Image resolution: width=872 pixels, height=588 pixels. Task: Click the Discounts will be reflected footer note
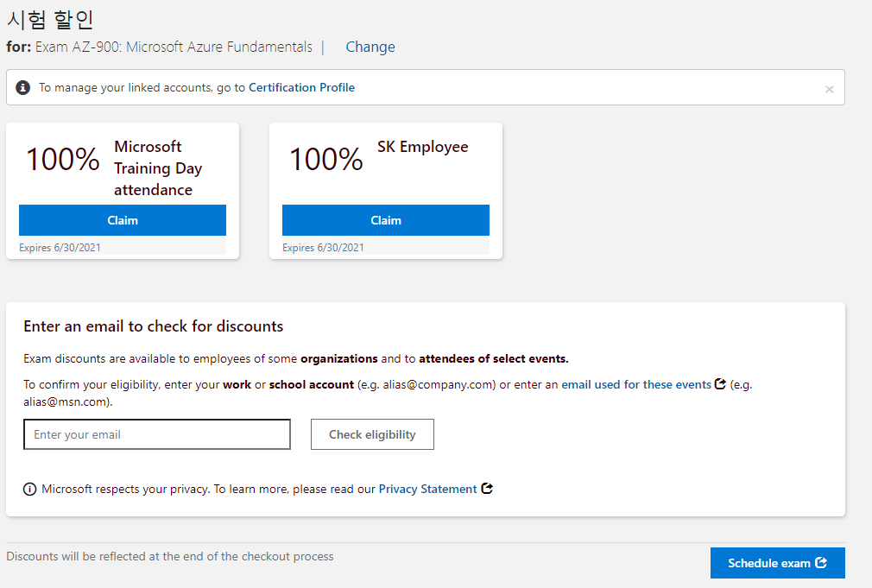coord(169,556)
